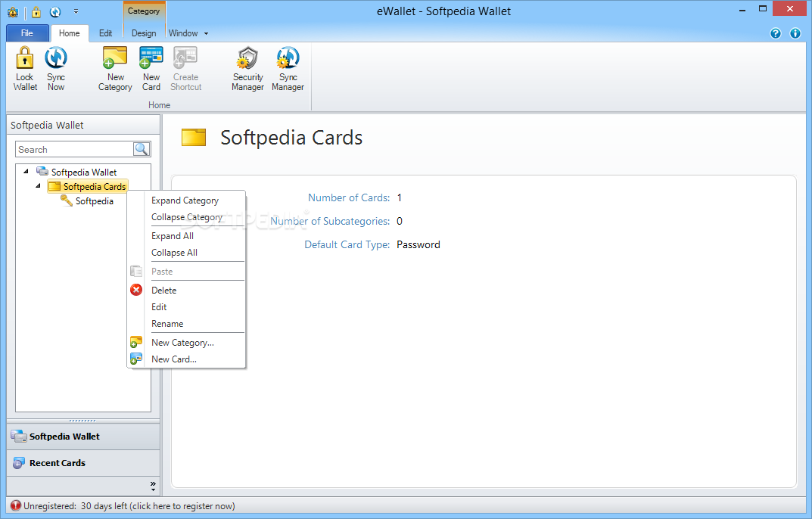This screenshot has height=519, width=812.
Task: Choose New Category... text in context menu
Action: (182, 343)
